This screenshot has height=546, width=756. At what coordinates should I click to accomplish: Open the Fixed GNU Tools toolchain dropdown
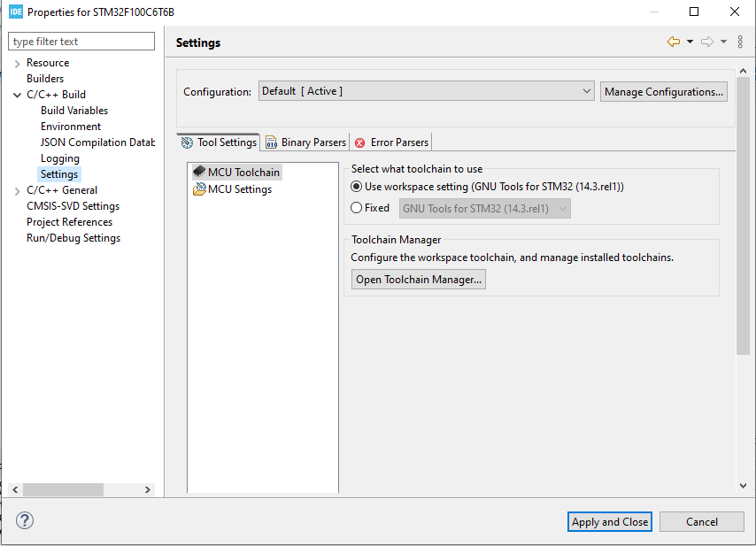coord(484,209)
